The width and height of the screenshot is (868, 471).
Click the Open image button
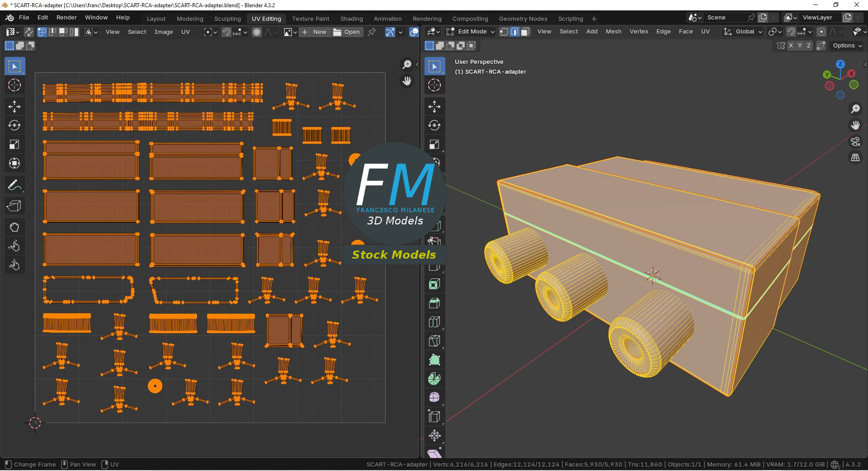(x=347, y=32)
